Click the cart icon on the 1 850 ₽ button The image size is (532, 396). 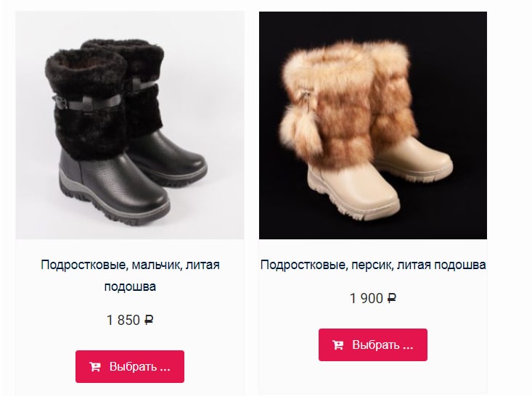94,366
